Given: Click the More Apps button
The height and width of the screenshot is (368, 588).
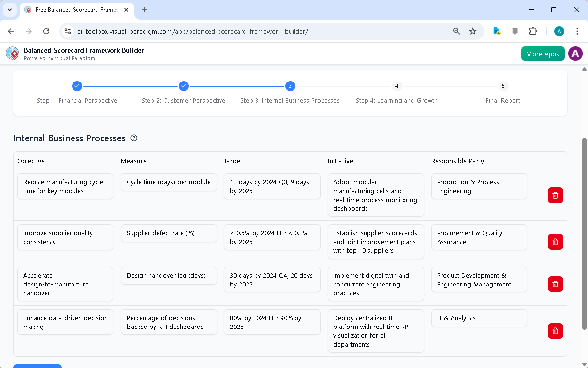Looking at the screenshot, I should pyautogui.click(x=543, y=53).
